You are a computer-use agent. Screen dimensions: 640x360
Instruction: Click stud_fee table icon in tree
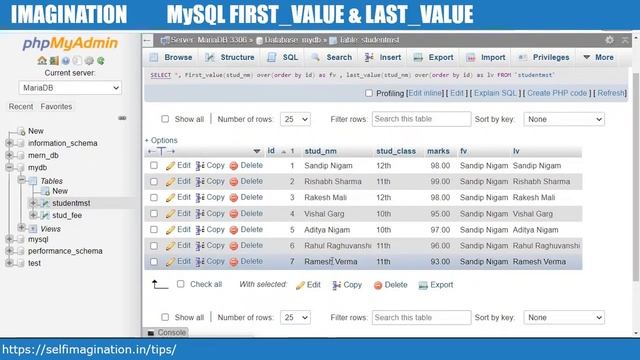[45, 215]
